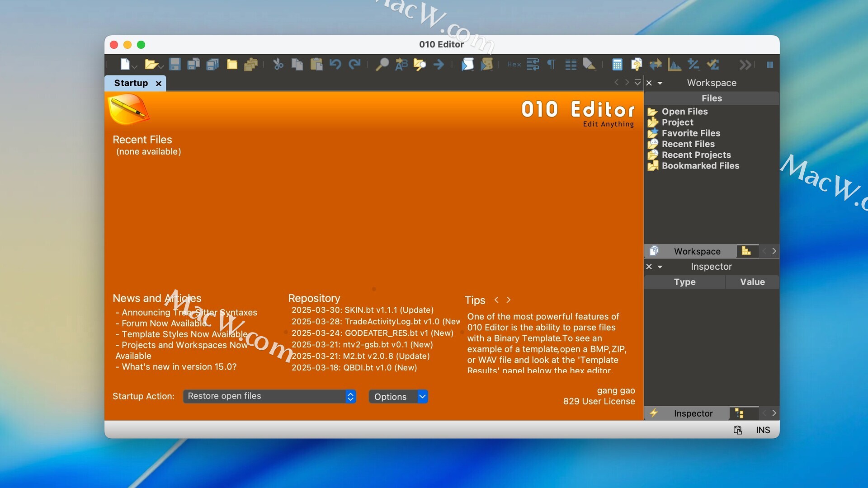This screenshot has width=868, height=488.
Task: Click the Hex Operations plus-minus icon
Action: coord(693,65)
